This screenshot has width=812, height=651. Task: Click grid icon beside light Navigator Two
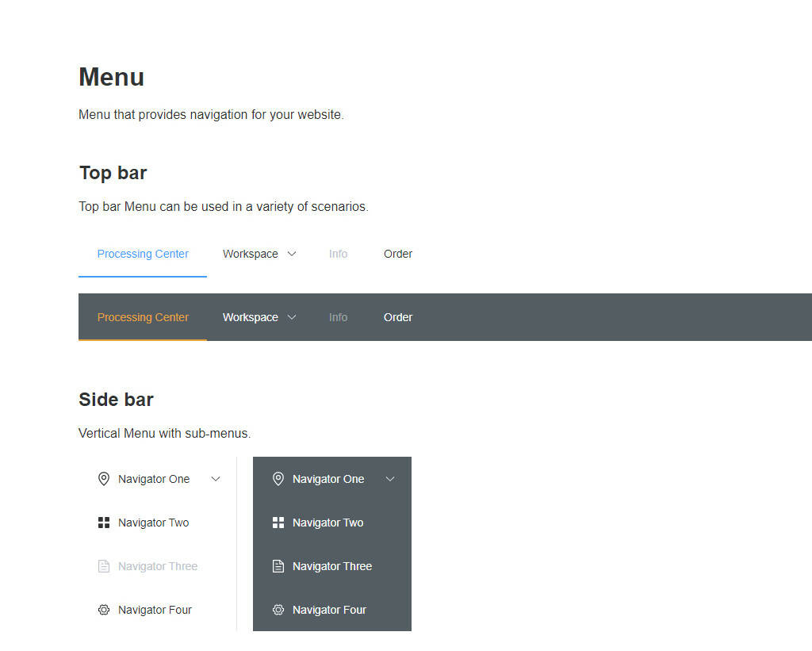(x=103, y=523)
